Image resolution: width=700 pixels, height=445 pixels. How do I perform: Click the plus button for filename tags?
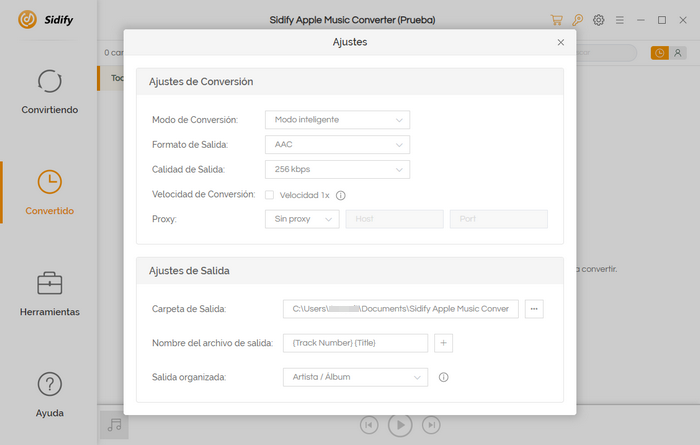(x=443, y=343)
